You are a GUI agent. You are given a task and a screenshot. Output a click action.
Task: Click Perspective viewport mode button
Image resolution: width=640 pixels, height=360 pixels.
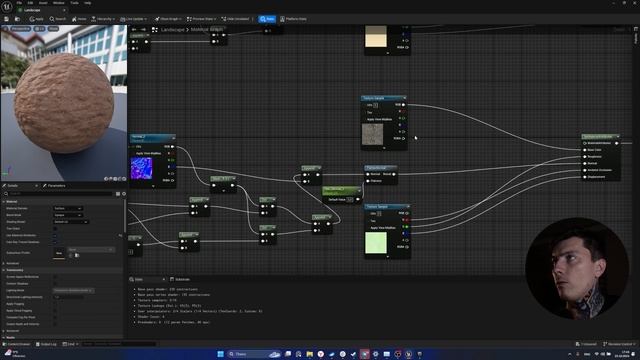point(20,29)
